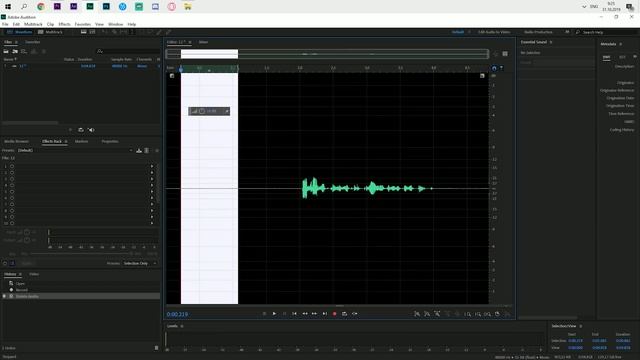This screenshot has width=640, height=360.
Task: Open Process Selection Only dropdown
Action: (140, 263)
